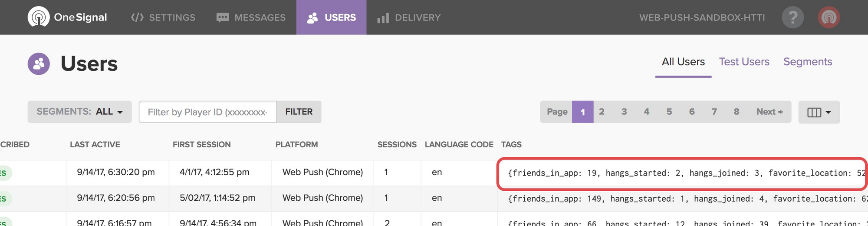The width and height of the screenshot is (868, 226).
Task: Click the purple Users page icon
Action: [39, 64]
